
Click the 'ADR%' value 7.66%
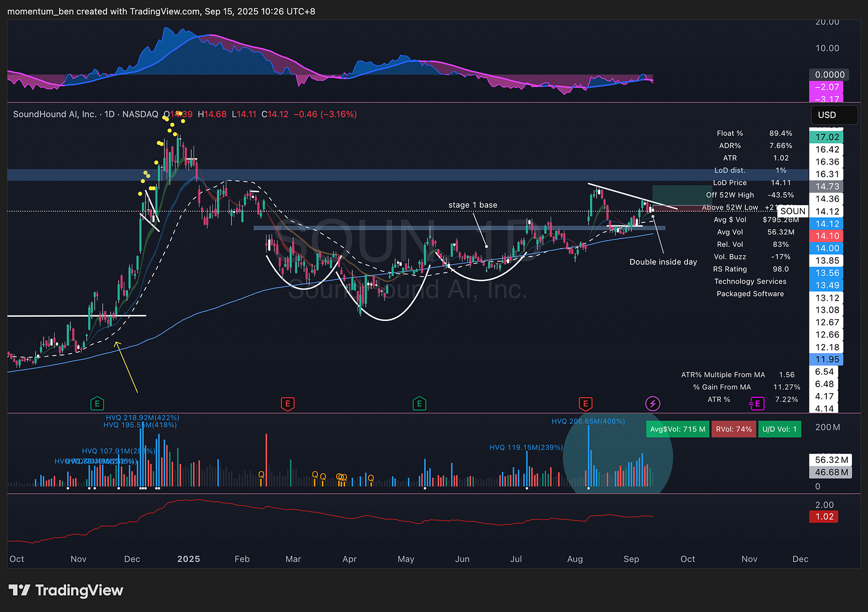tap(780, 146)
